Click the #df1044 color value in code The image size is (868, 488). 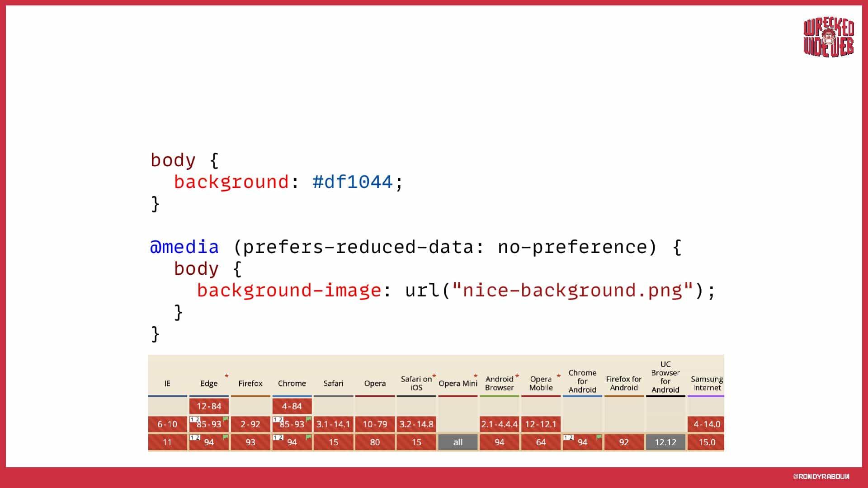[x=352, y=182]
